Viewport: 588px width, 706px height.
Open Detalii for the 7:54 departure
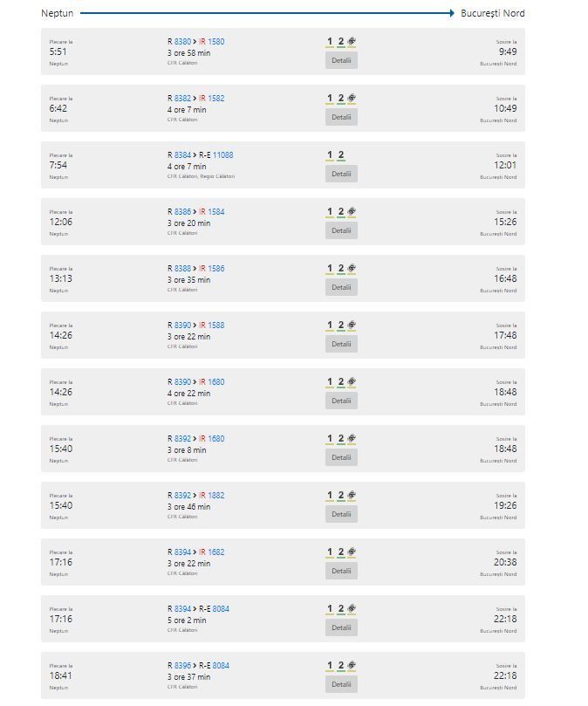click(341, 174)
